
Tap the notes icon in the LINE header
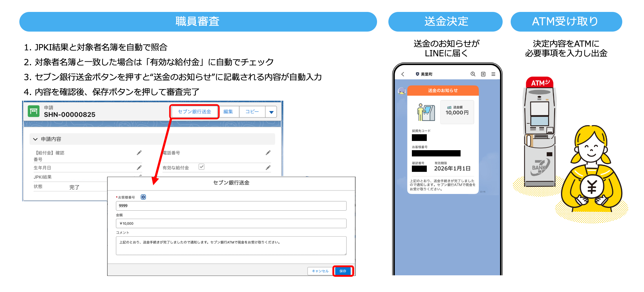(x=483, y=74)
